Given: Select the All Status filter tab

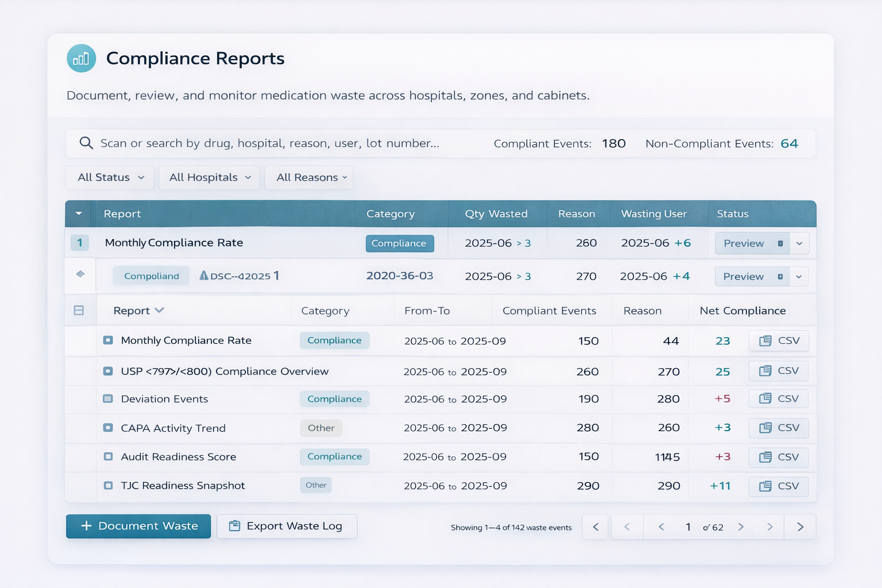Looking at the screenshot, I should pyautogui.click(x=109, y=177).
